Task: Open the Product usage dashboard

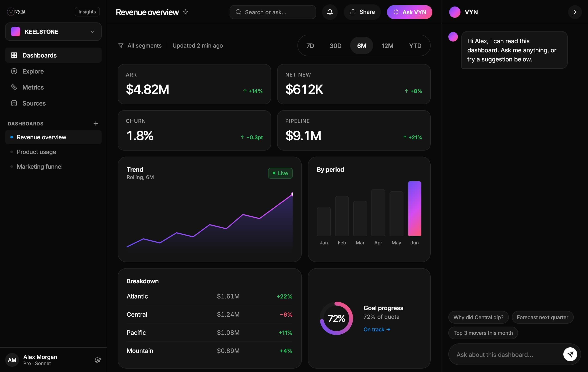Action: click(53, 152)
